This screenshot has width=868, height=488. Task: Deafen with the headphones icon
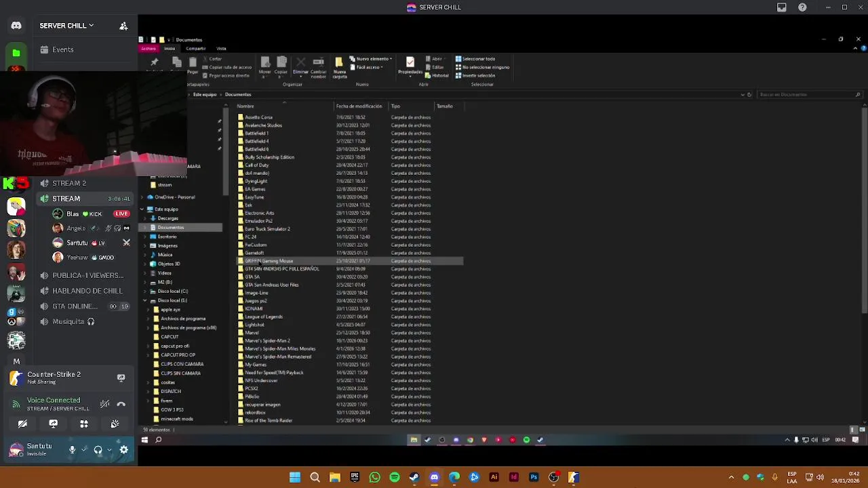coord(98,449)
